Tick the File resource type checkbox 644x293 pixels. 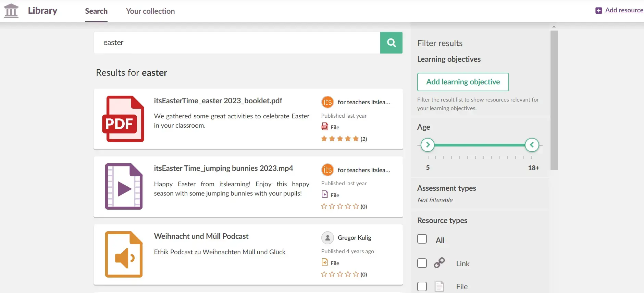[422, 286]
